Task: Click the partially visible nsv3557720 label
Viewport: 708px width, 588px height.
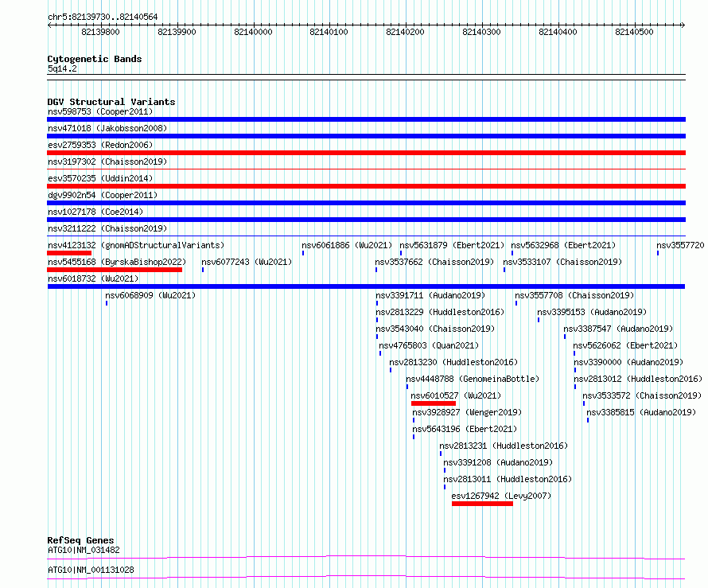Action: tap(680, 245)
